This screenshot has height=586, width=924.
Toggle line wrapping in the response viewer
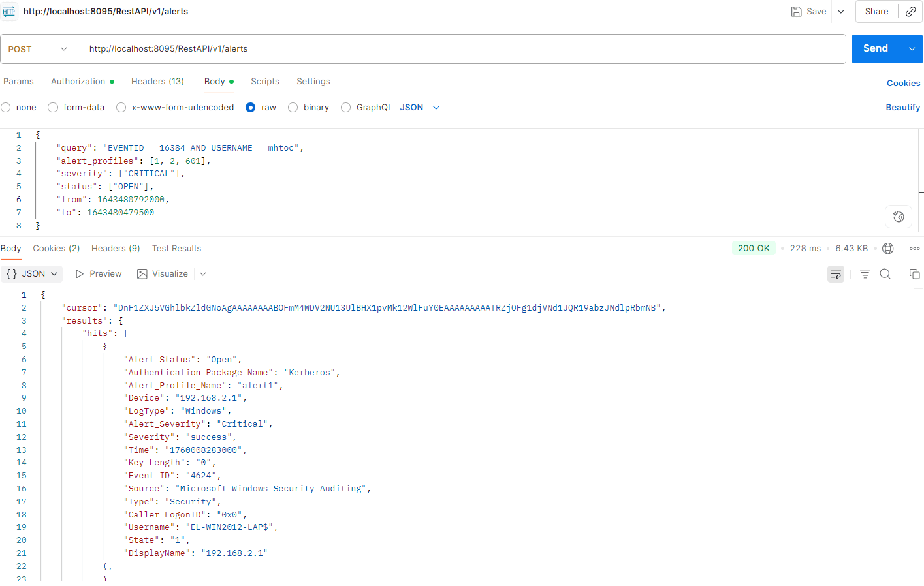(835, 274)
